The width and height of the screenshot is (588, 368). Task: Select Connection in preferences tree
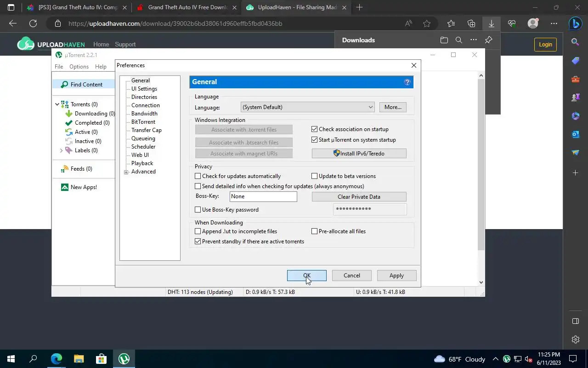pyautogui.click(x=146, y=105)
